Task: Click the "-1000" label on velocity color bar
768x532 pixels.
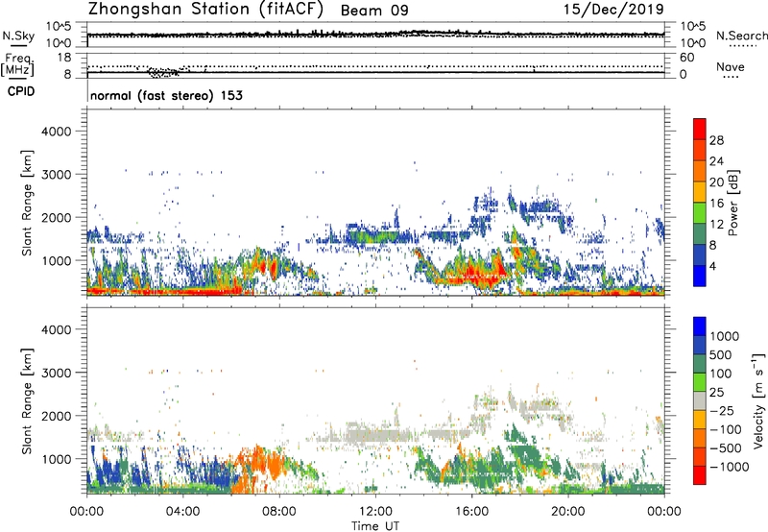Action: pos(730,467)
